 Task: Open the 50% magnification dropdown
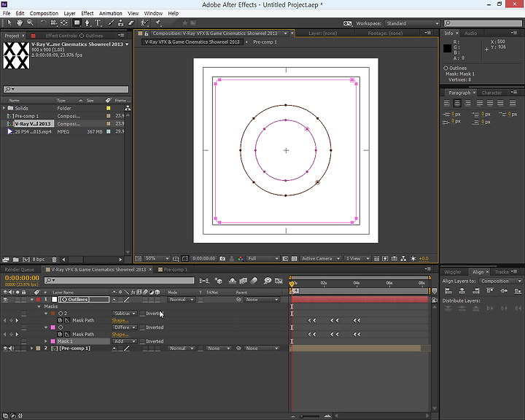[x=157, y=259]
